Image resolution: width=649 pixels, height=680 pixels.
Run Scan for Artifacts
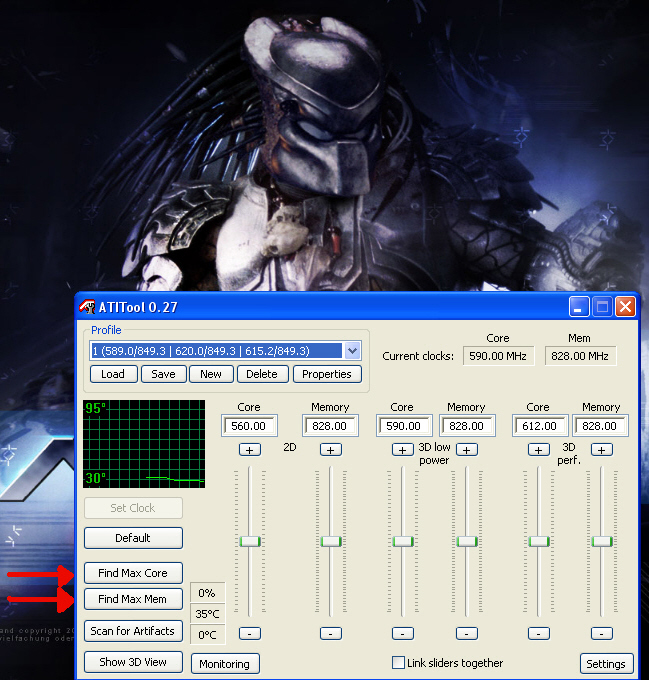(x=133, y=631)
